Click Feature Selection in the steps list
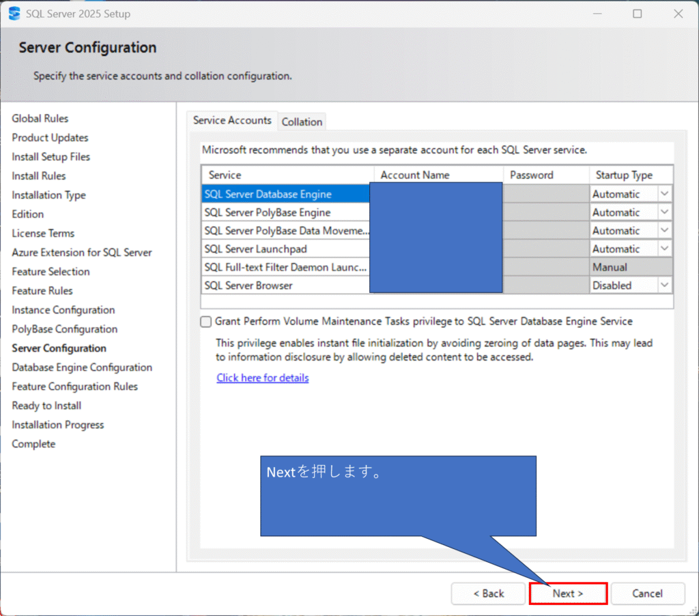 51,272
